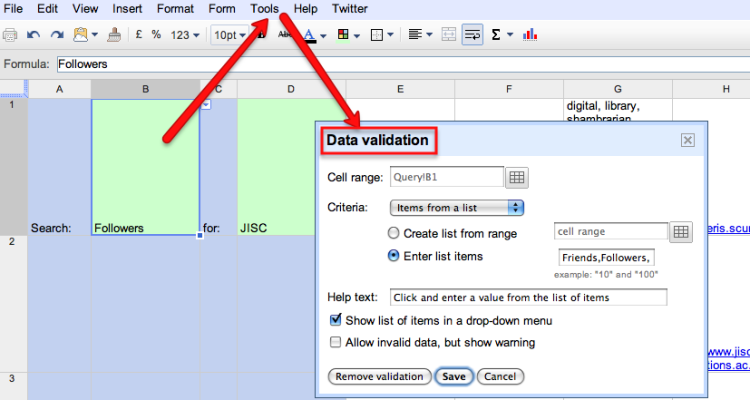Image resolution: width=750 pixels, height=400 pixels.
Task: Apply percent format with % icon
Action: pos(156,35)
